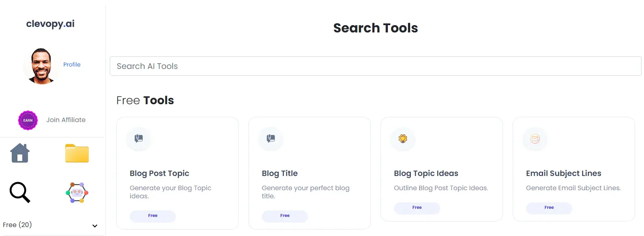The width and height of the screenshot is (644, 236).
Task: Expand the Free (20) section
Action: point(94,225)
